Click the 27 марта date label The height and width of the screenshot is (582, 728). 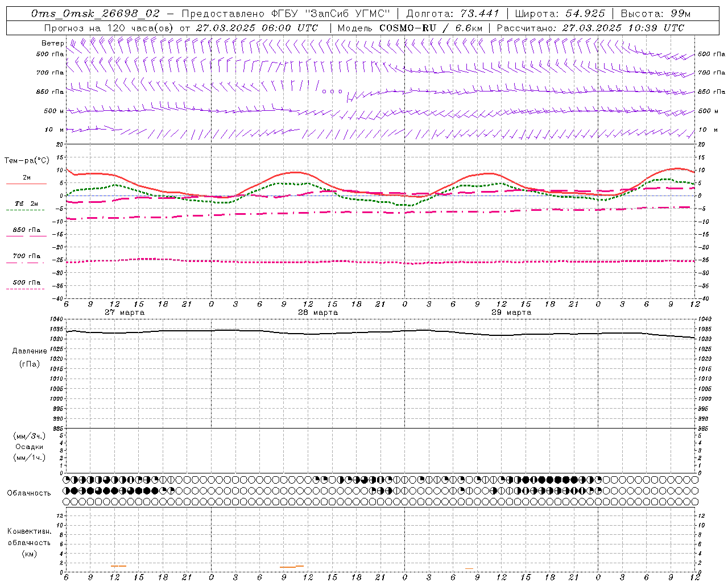pyautogui.click(x=125, y=313)
